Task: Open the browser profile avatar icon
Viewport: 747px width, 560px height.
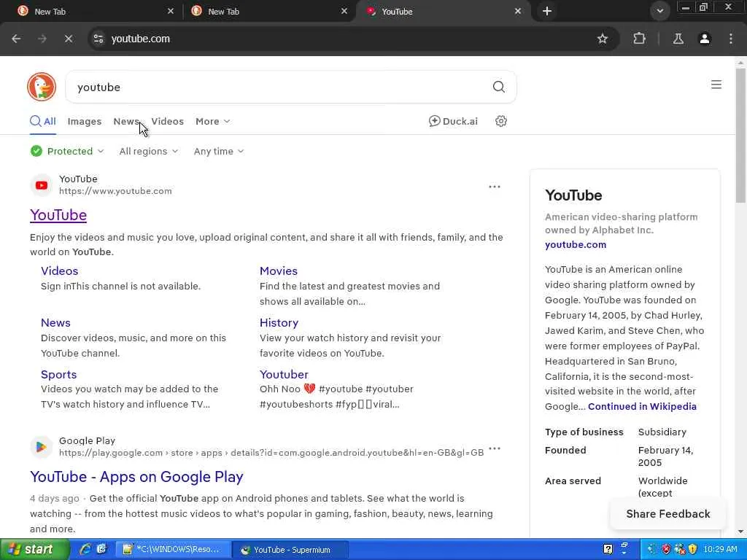Action: tap(705, 39)
